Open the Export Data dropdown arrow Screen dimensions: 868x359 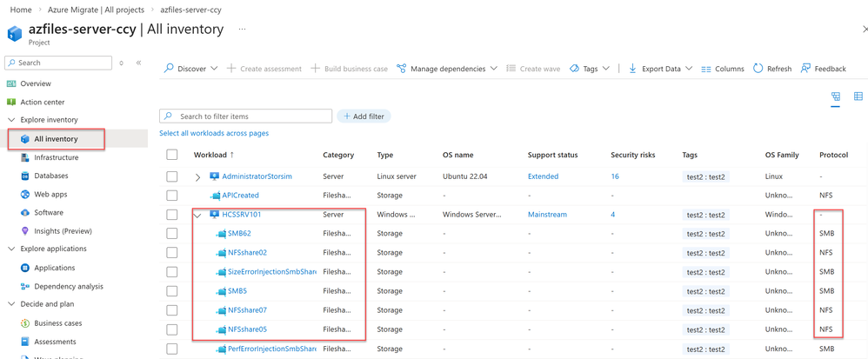pyautogui.click(x=689, y=69)
